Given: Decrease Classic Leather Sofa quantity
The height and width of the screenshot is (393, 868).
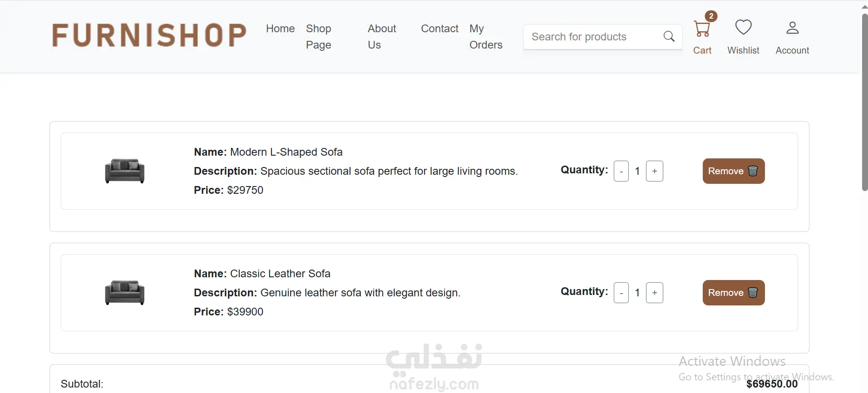Looking at the screenshot, I should pos(621,293).
